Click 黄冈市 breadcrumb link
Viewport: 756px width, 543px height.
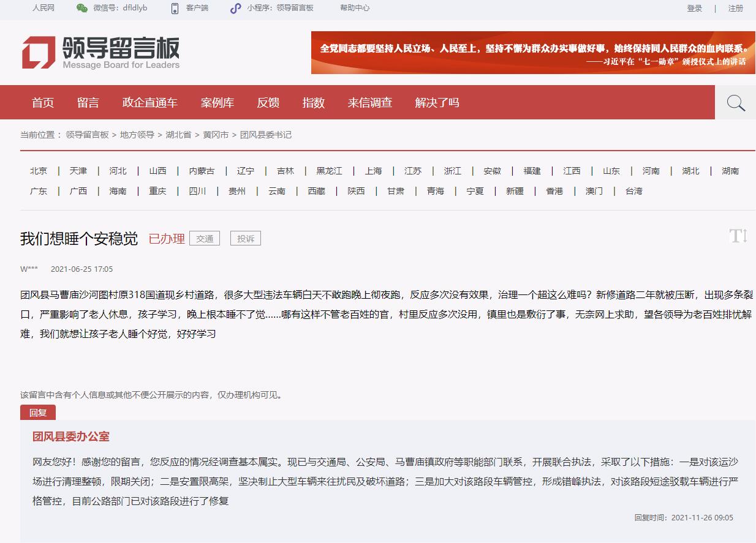[x=216, y=135]
